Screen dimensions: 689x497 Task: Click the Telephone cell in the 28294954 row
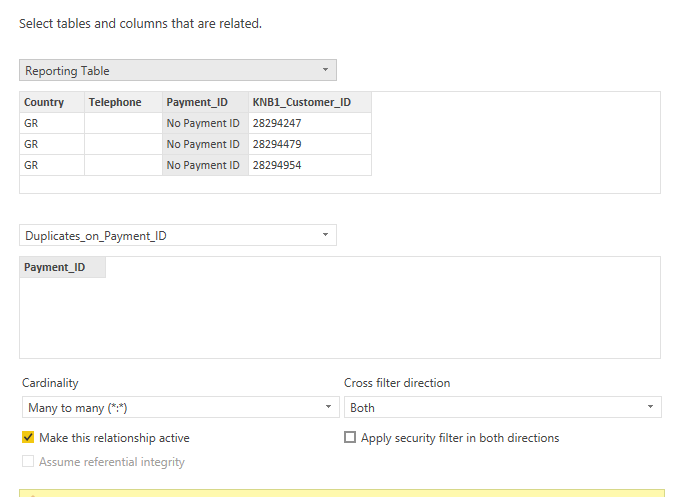(x=123, y=165)
